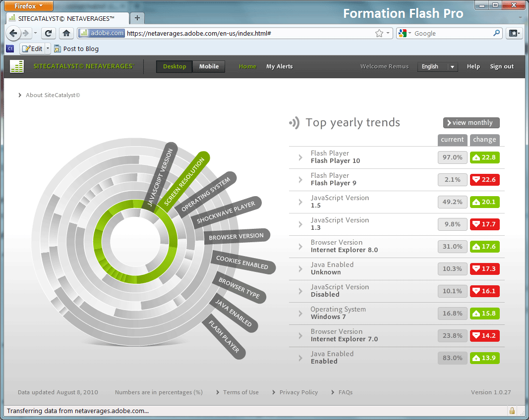Click the SiteCatalyst NetAverages logo icon
Image resolution: width=529 pixels, height=420 pixels.
(x=17, y=66)
